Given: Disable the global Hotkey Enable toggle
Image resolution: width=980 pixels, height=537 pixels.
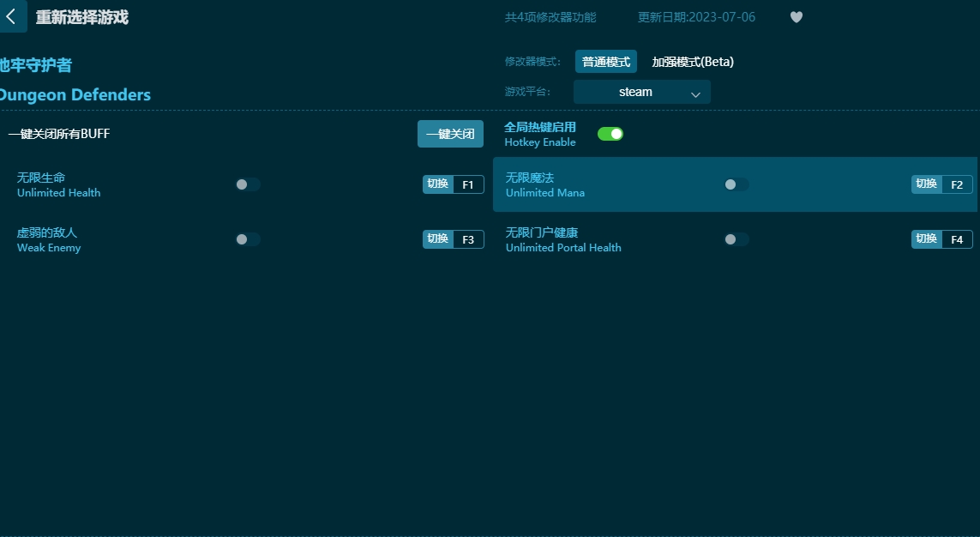Looking at the screenshot, I should tap(610, 134).
